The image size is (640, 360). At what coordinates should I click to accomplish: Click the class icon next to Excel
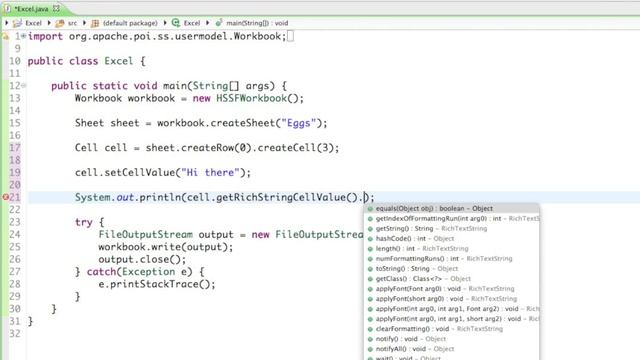[176, 23]
